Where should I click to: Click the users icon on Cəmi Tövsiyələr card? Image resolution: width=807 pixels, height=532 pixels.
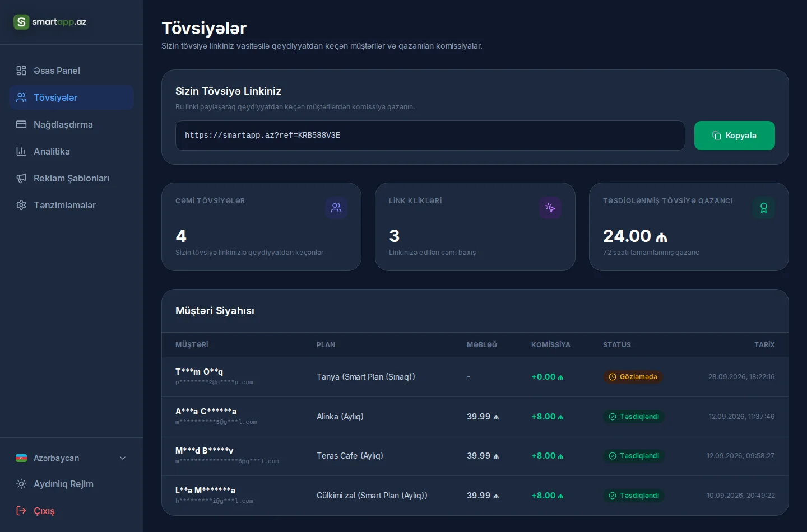pos(336,208)
